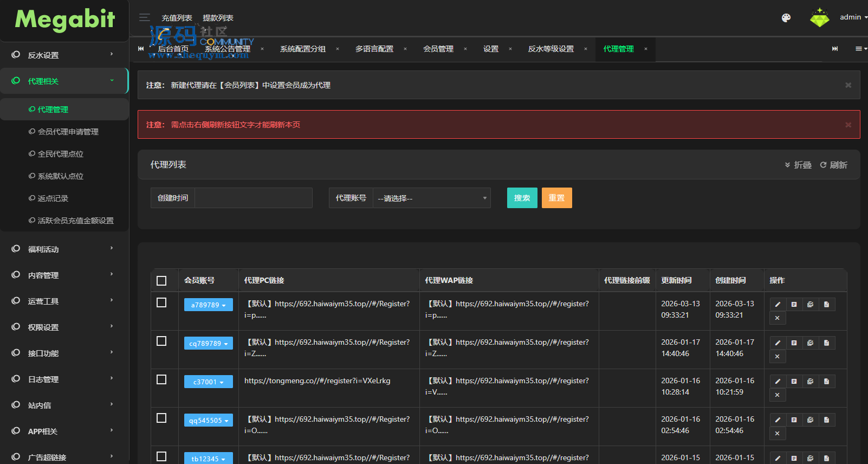Screen dimensions: 868x464
Task: Select the checkbox for row c37001
Action: [161, 379]
